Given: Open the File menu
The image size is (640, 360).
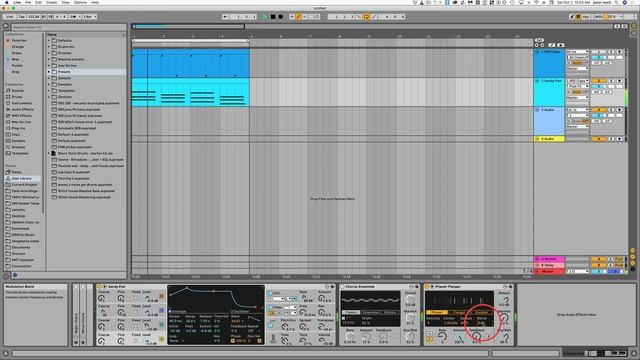Looking at the screenshot, I should [x=28, y=2].
